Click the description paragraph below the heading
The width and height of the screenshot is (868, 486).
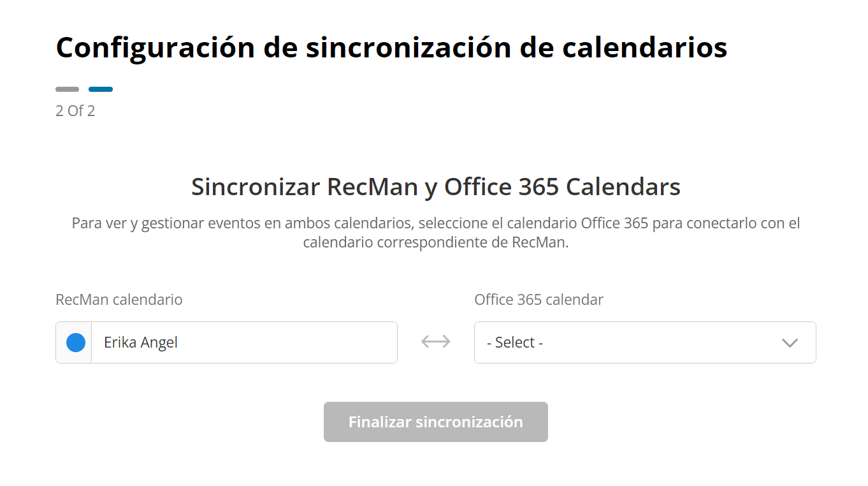coord(436,224)
